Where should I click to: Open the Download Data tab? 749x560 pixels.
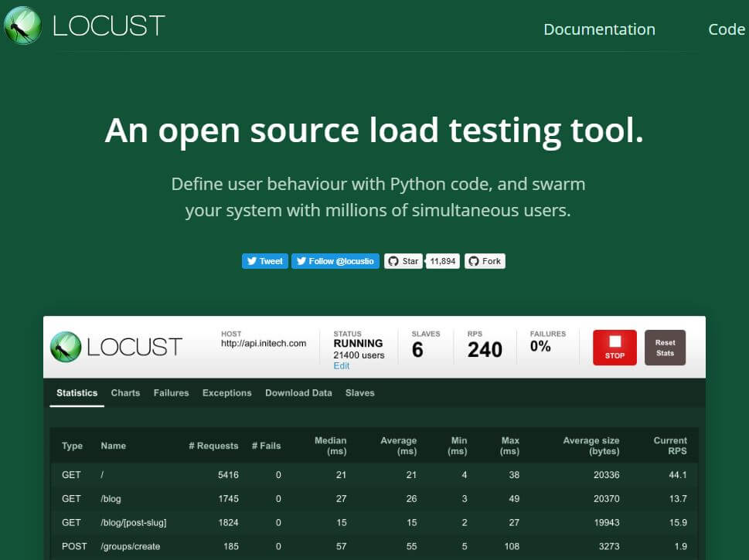(298, 393)
